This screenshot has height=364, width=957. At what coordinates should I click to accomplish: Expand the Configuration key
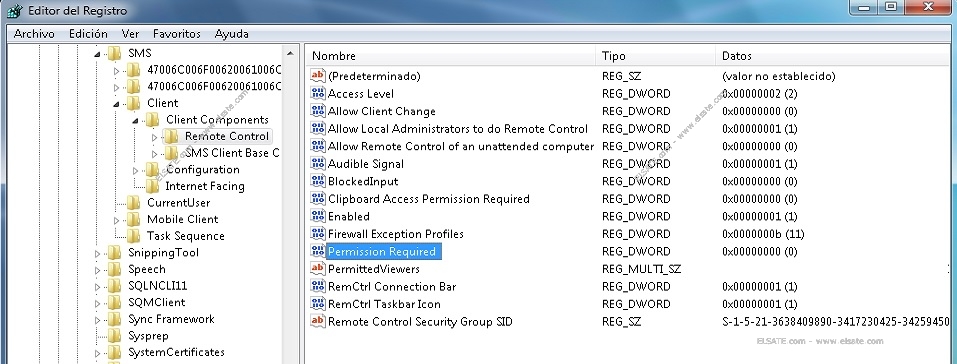(x=135, y=170)
